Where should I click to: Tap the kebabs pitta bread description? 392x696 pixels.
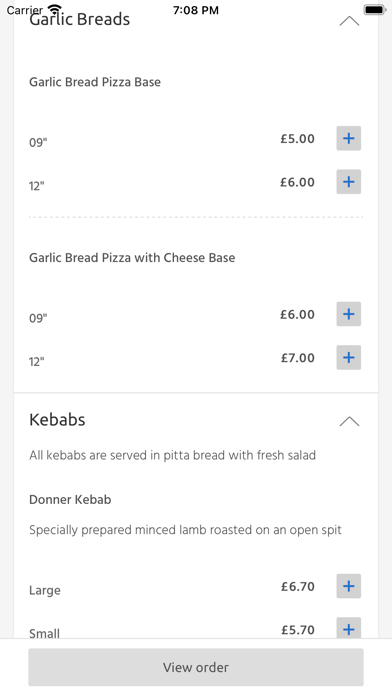point(173,455)
